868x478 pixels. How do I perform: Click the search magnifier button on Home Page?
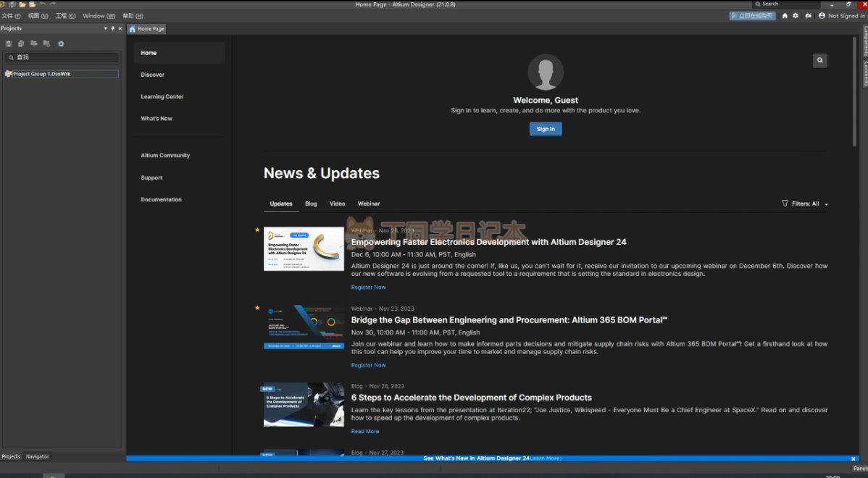pos(819,61)
